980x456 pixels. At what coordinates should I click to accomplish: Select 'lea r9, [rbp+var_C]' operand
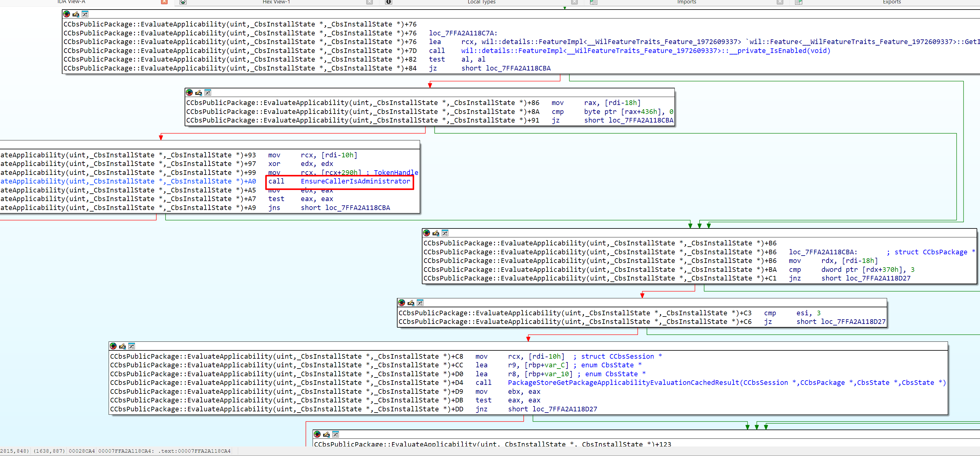coord(538,365)
